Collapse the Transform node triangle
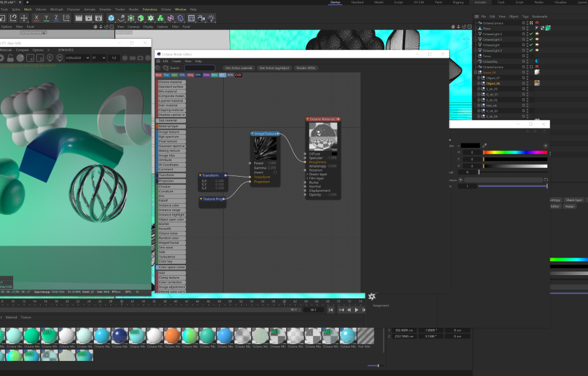 pos(200,175)
